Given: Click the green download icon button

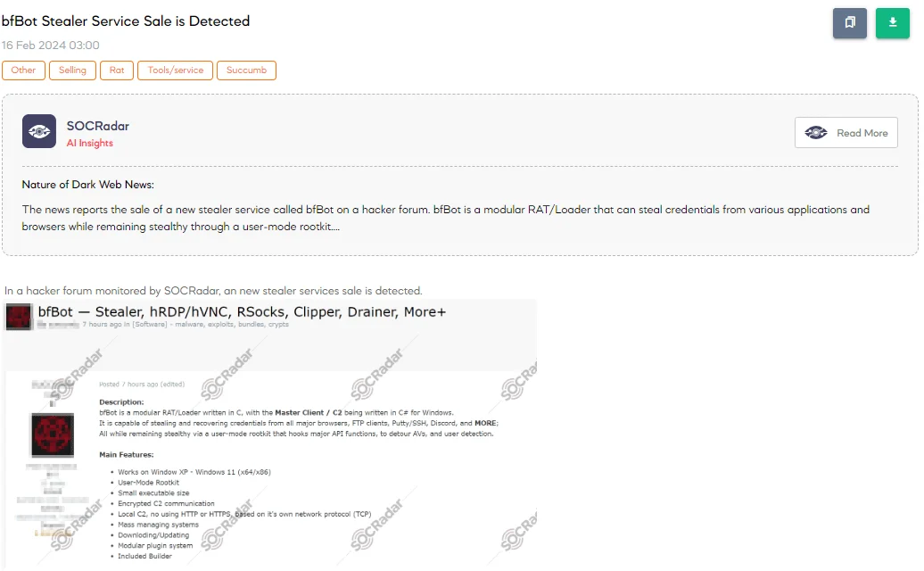Looking at the screenshot, I should 892,23.
